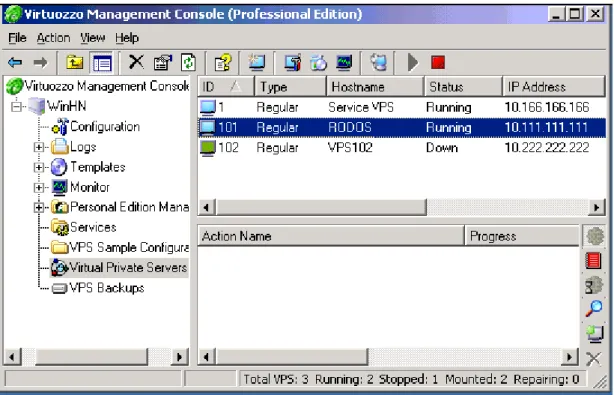Click the VPS tools icon with hammer
Viewport: 614px width, 395px height.
pyautogui.click(x=293, y=62)
